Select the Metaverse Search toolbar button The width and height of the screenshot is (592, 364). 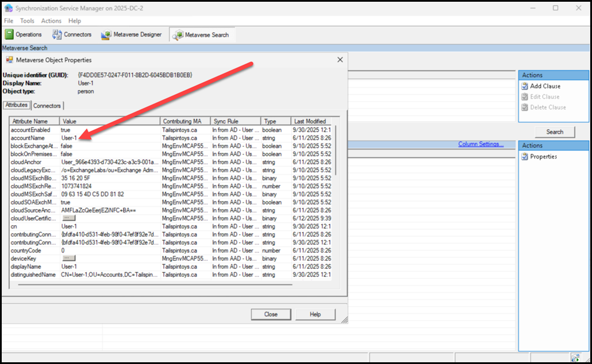[202, 35]
